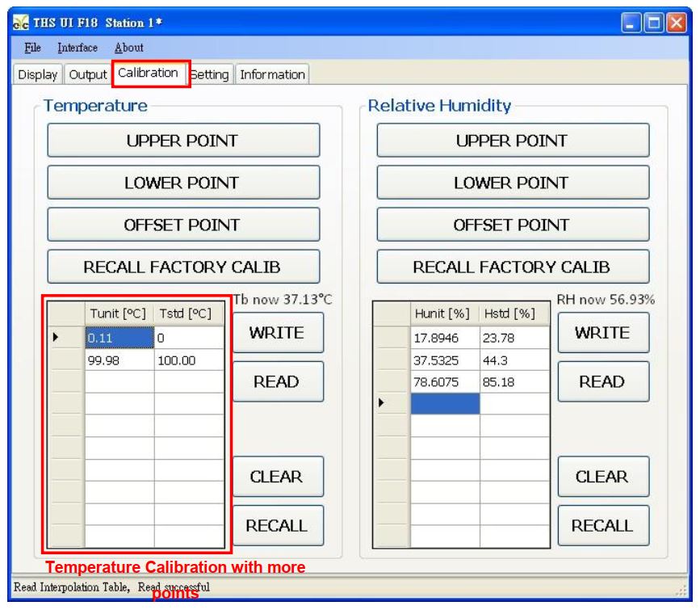The height and width of the screenshot is (610, 700).
Task: Switch to the Information tab
Action: pyautogui.click(x=271, y=74)
